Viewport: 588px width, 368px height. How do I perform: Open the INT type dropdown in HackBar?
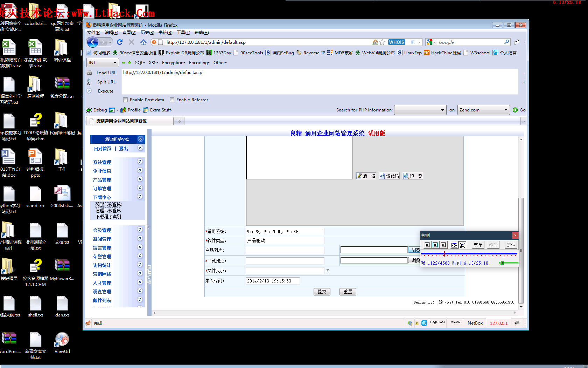pyautogui.click(x=103, y=63)
